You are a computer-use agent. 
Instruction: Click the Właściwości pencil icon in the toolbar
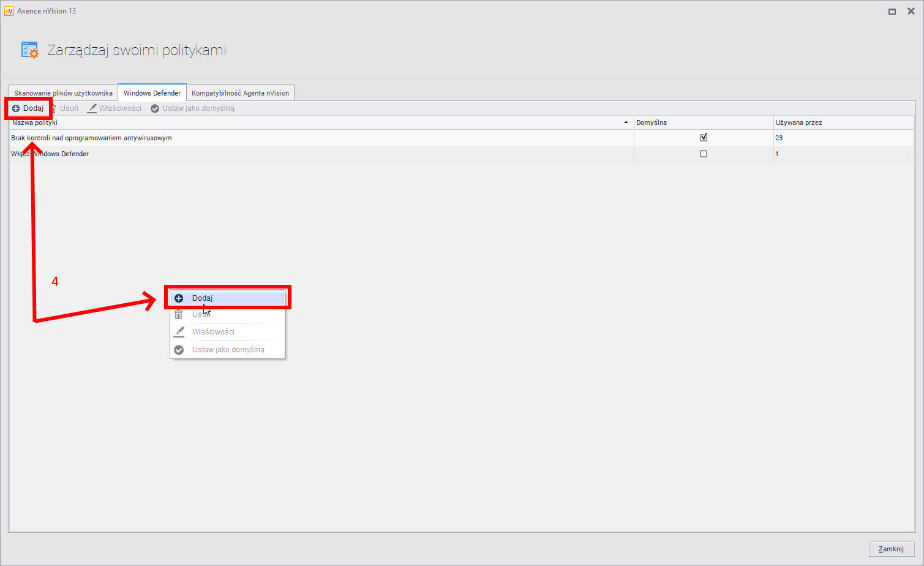click(92, 108)
